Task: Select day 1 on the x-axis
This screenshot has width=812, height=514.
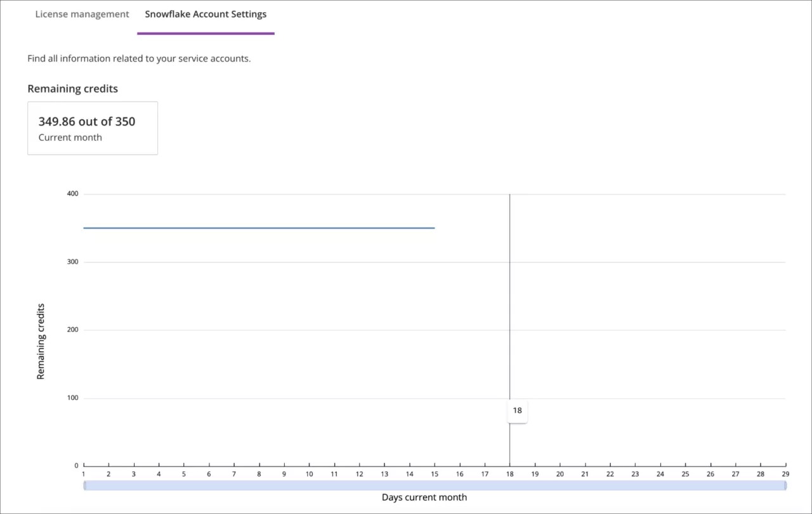Action: coord(83,473)
